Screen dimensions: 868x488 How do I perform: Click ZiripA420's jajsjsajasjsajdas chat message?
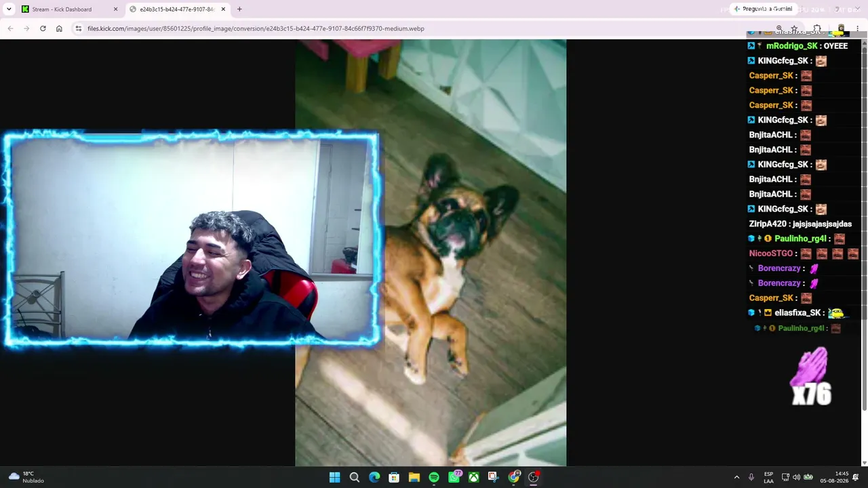(x=800, y=224)
